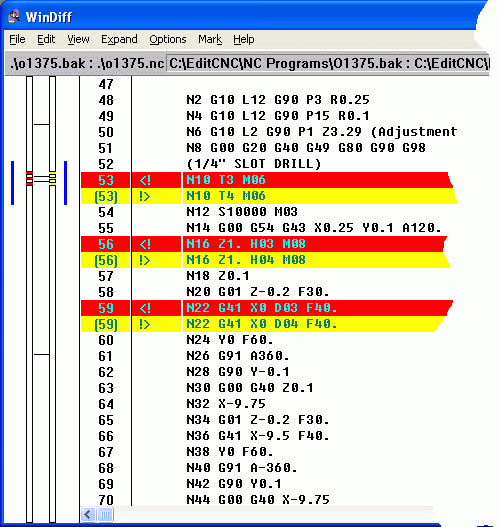Click line 'N24 Y0 F60.'
This screenshot has width=500, height=527.
[230, 340]
